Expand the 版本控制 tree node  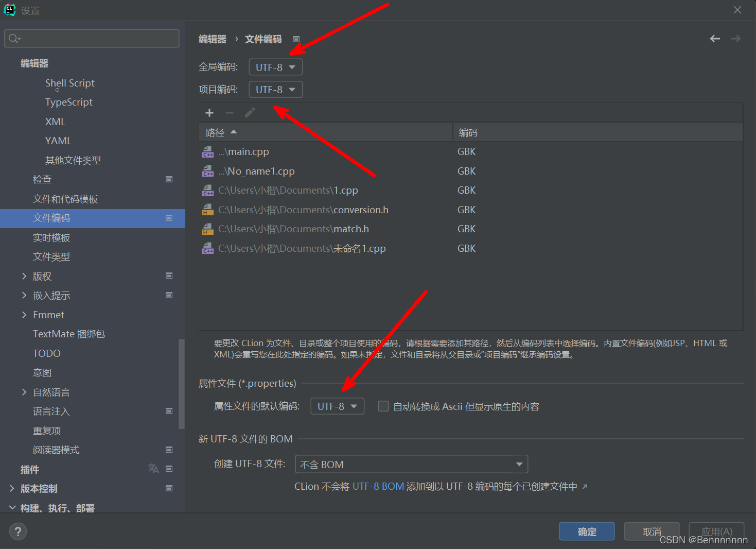click(12, 488)
